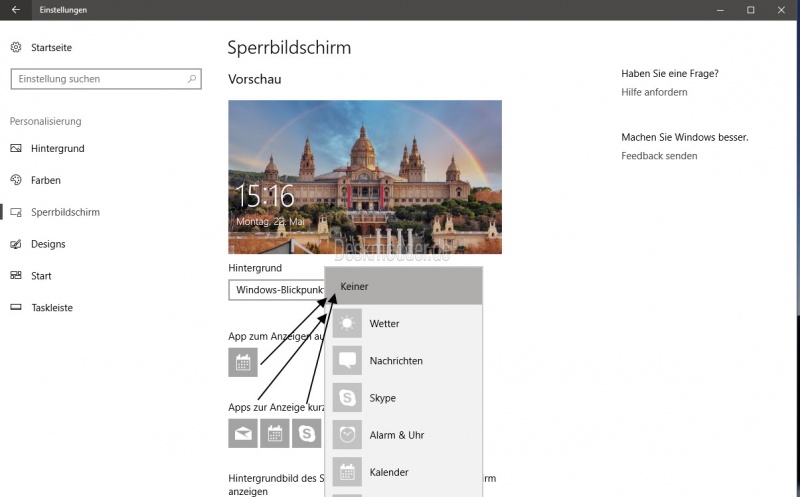Select Keiner in the app list
Viewport: 800px width, 497px height.
click(x=404, y=286)
